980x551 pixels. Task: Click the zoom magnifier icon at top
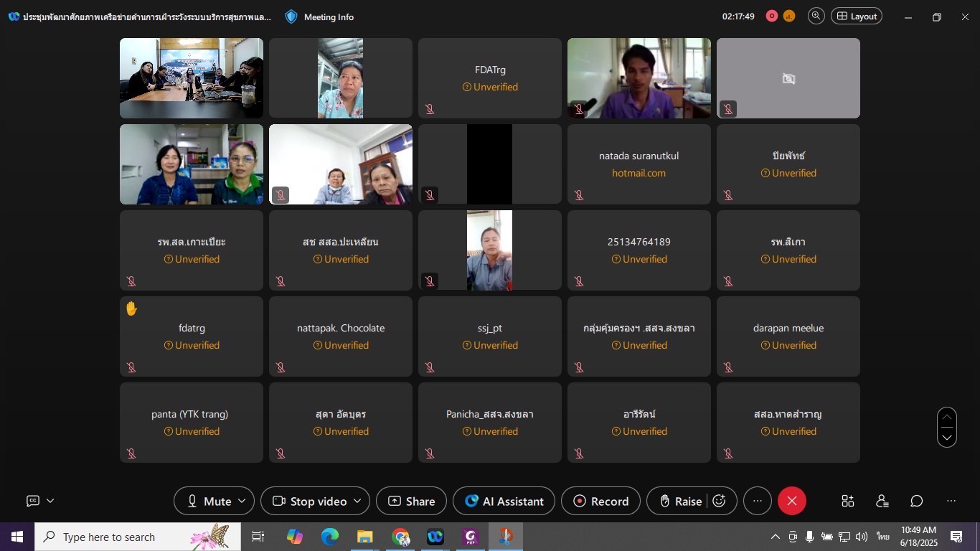tap(816, 17)
